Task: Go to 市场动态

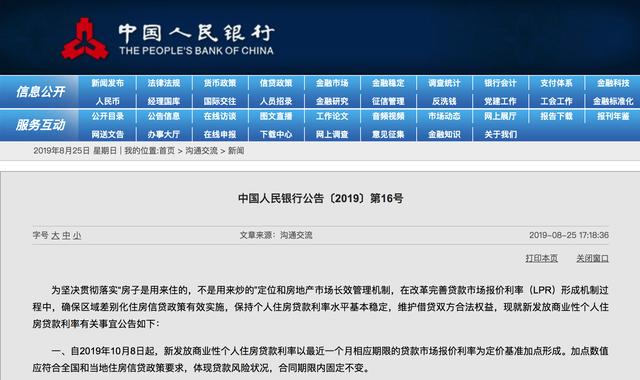Action: click(444, 116)
